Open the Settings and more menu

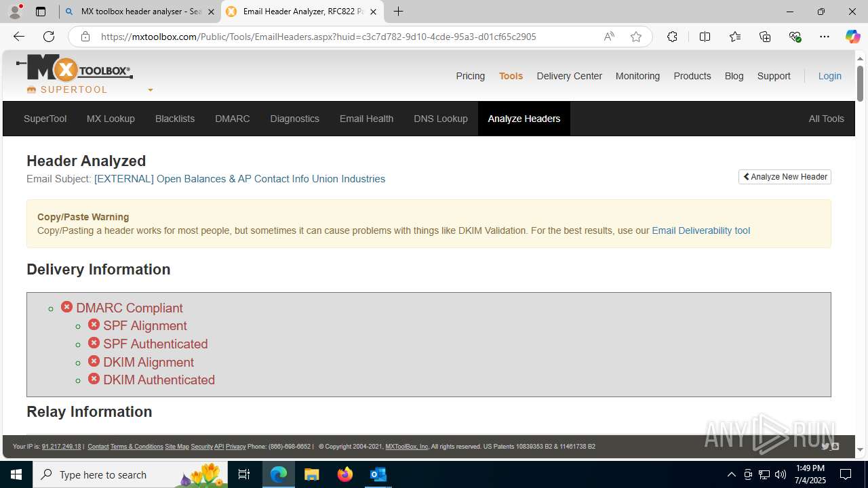(x=825, y=37)
